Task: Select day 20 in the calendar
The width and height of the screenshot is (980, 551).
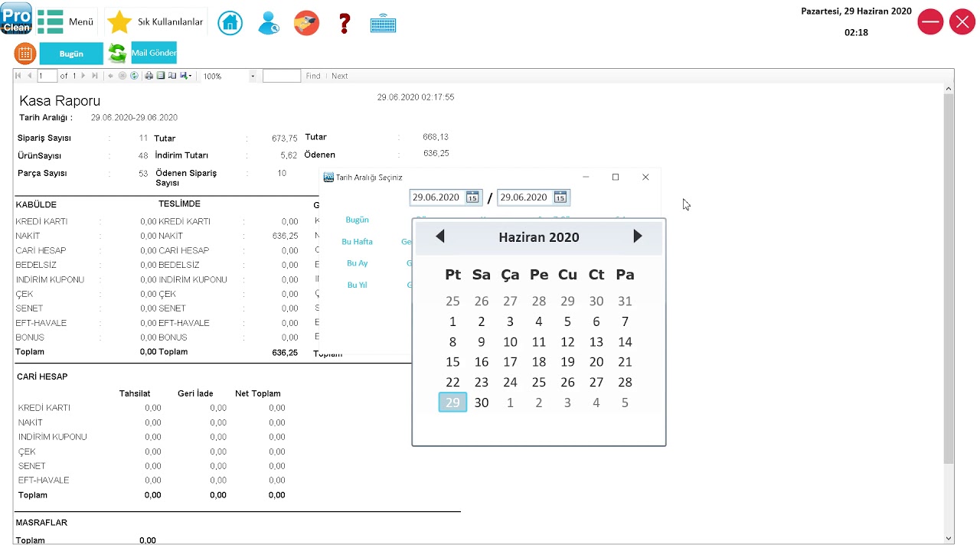Action: (596, 362)
